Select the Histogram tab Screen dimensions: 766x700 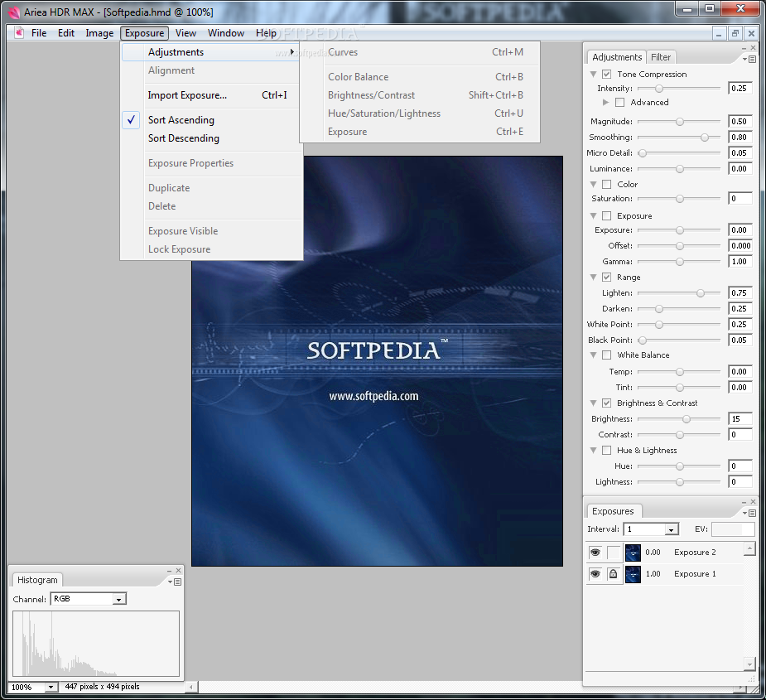(x=37, y=580)
